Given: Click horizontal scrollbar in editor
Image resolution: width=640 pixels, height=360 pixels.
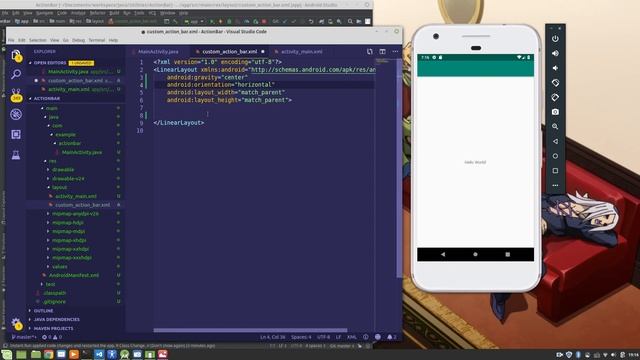Looking at the screenshot, I should [250, 330].
